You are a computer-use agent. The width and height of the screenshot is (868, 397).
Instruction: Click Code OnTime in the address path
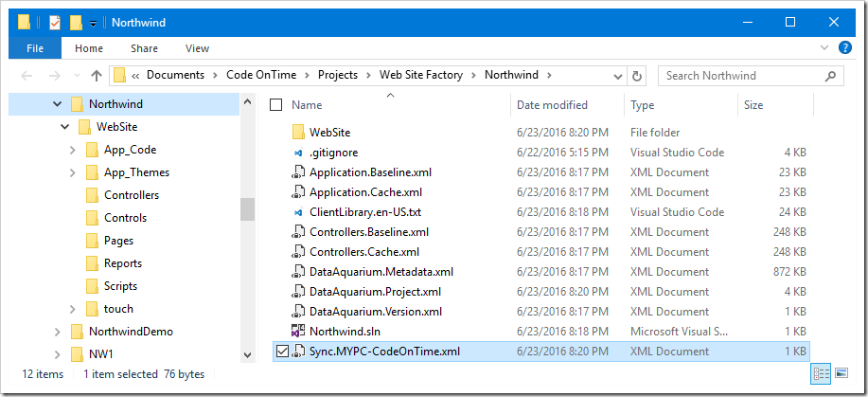(x=261, y=75)
